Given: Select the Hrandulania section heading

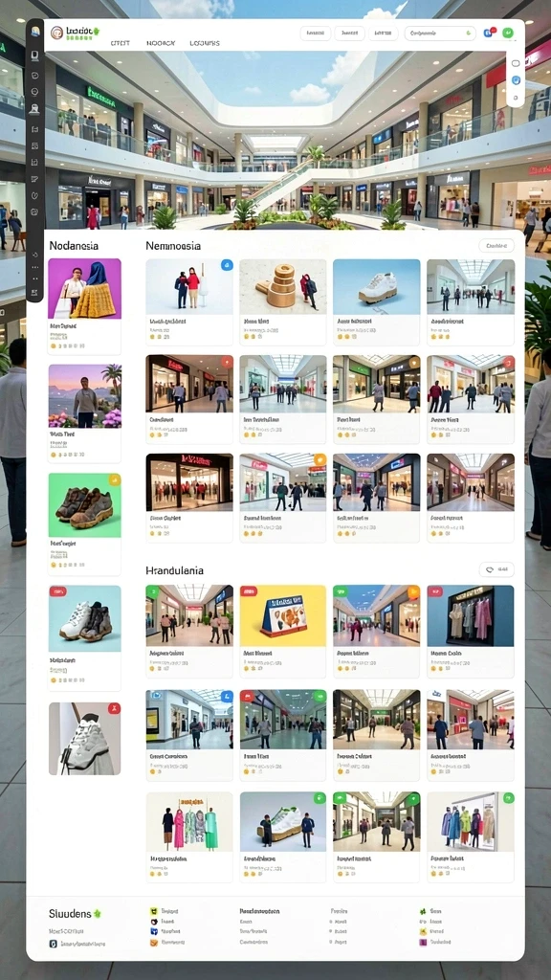Looking at the screenshot, I should [x=174, y=570].
